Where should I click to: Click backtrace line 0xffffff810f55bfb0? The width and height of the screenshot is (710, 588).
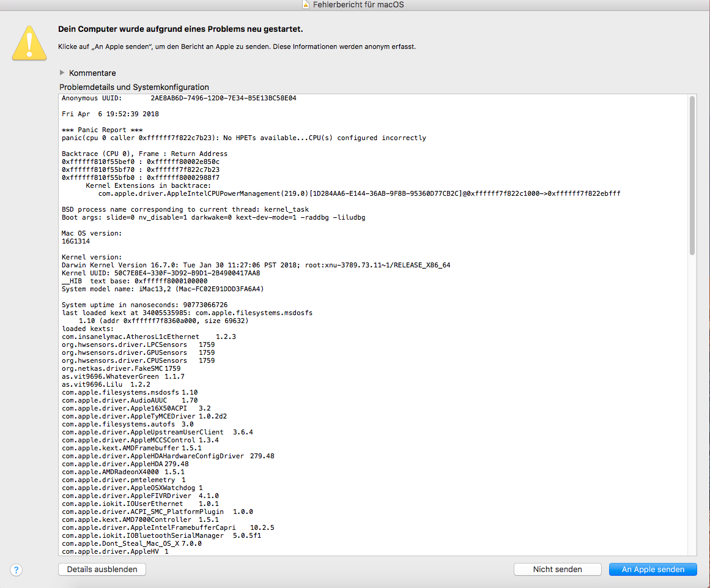pyautogui.click(x=141, y=177)
